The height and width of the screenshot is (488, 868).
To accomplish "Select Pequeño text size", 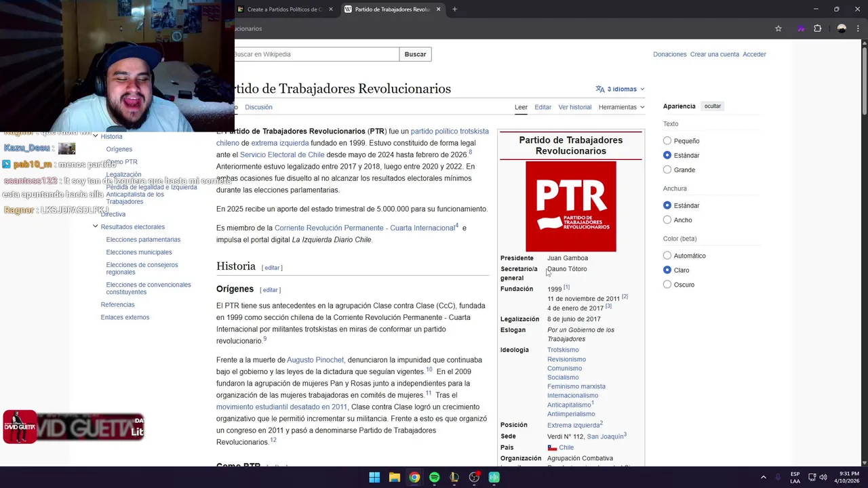I will pos(667,141).
